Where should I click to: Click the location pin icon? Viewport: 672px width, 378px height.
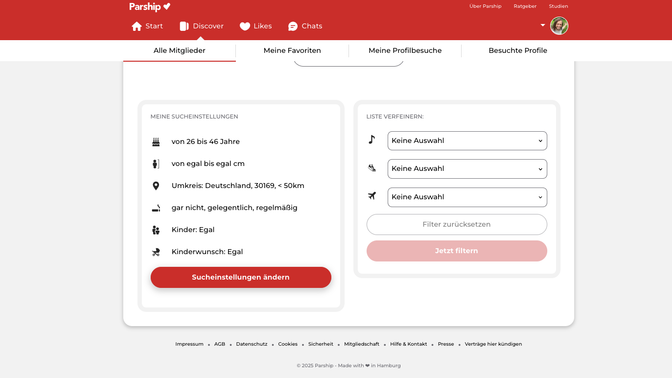point(156,186)
